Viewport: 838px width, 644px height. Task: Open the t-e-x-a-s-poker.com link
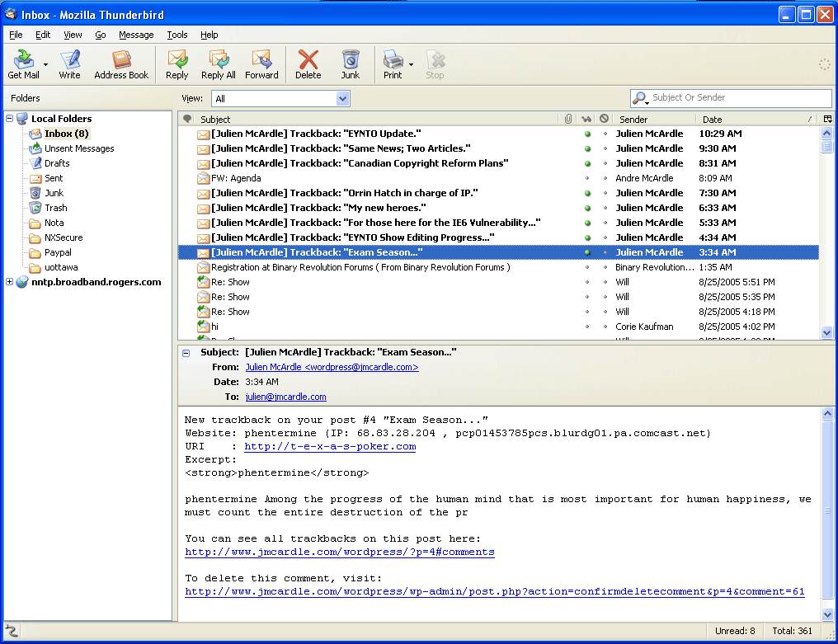330,446
